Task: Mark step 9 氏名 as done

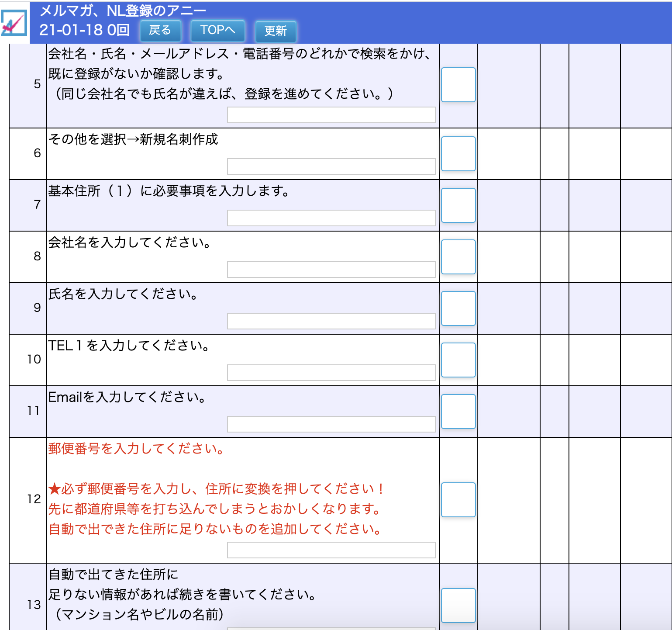Action: tap(458, 308)
